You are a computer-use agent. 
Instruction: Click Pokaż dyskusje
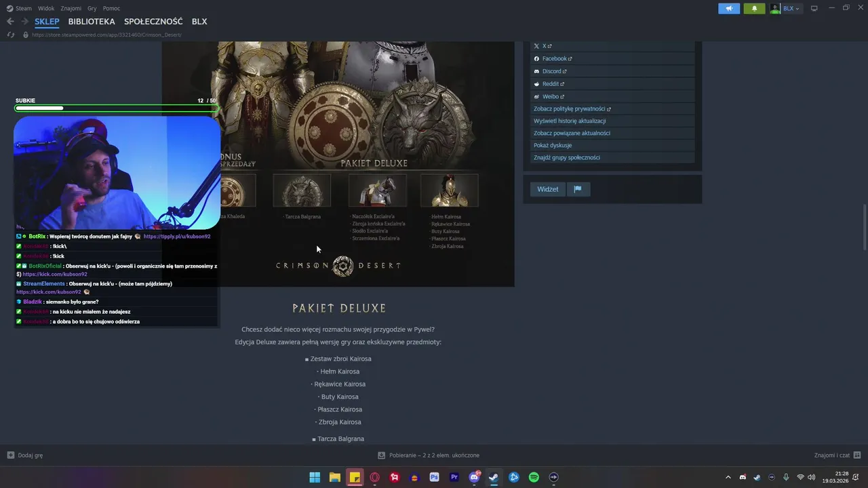point(613,145)
